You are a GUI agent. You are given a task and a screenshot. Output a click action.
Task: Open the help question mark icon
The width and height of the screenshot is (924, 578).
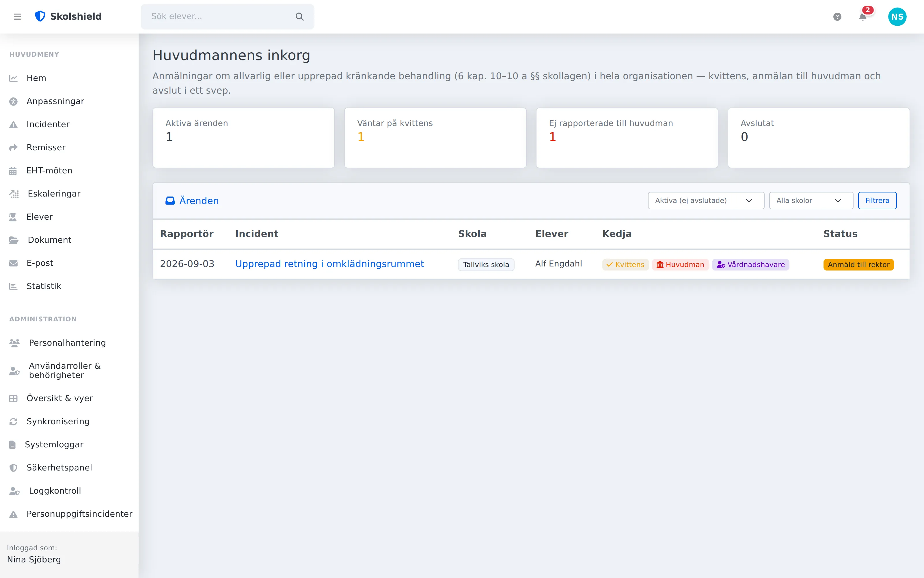(837, 17)
